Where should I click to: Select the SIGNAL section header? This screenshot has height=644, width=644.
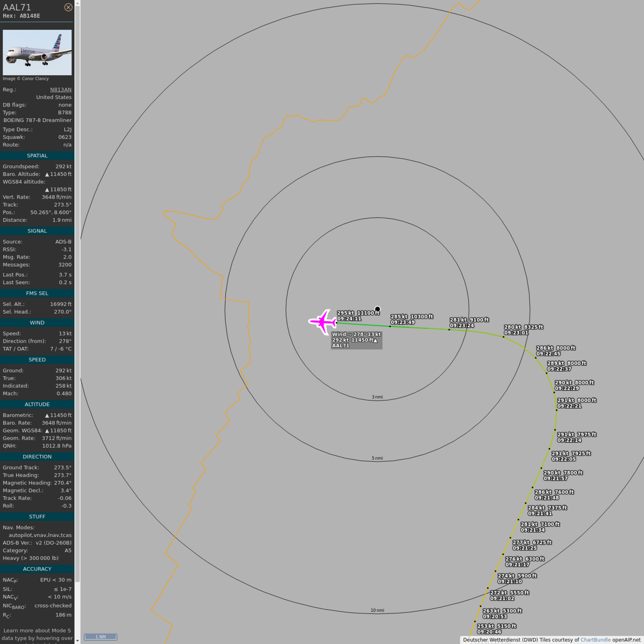(x=37, y=231)
